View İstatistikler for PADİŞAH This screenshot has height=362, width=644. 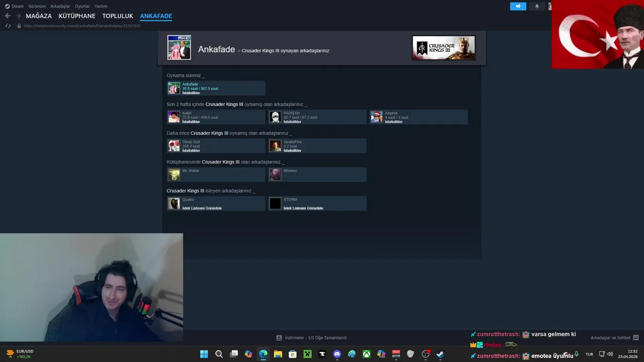click(292, 122)
